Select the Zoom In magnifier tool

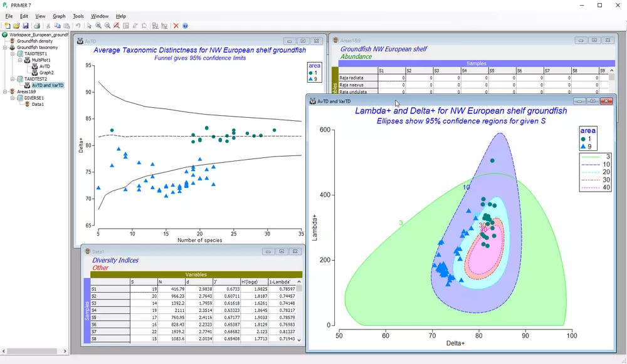coord(98,26)
